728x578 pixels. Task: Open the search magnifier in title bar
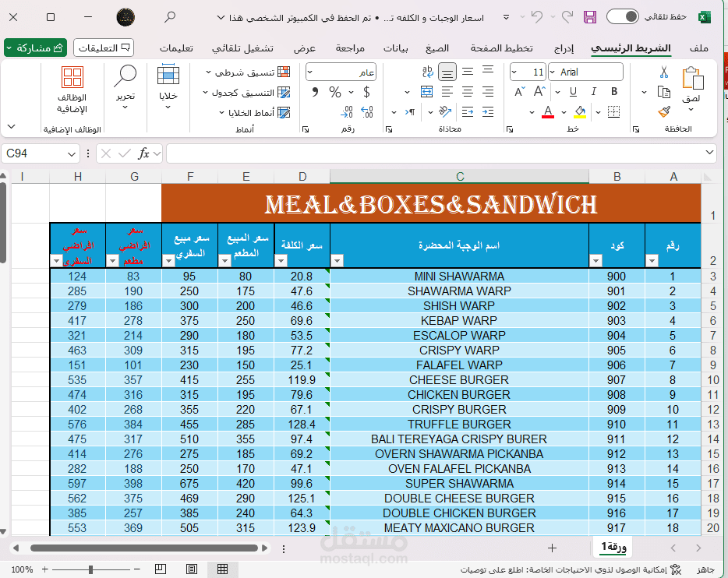tap(170, 18)
